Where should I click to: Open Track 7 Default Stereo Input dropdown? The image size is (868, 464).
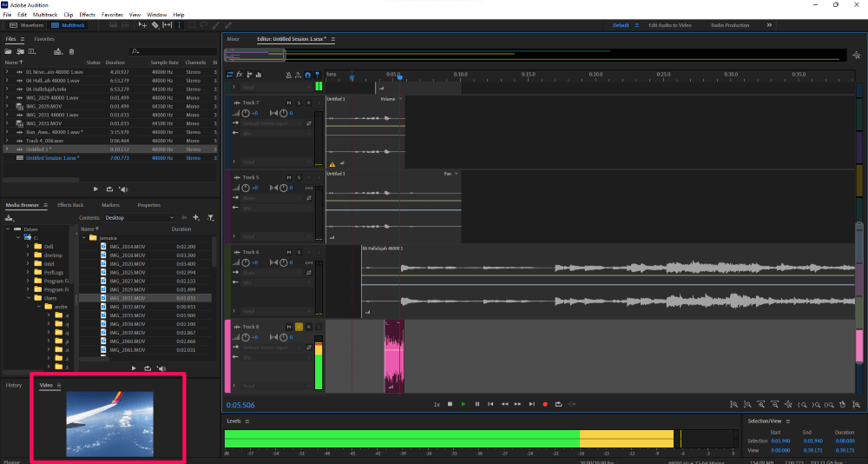273,123
